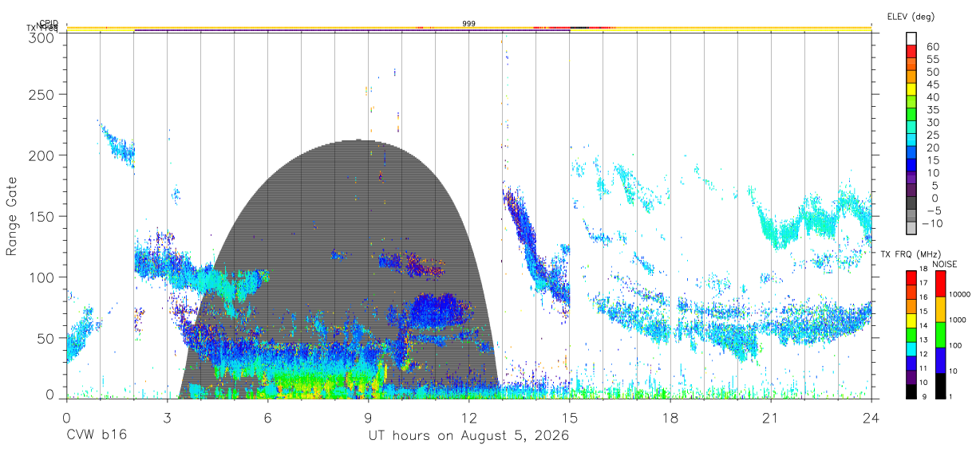Select the black TX FRQ swatch between 9 and 10
This screenshot has width=980, height=452.
point(911,391)
